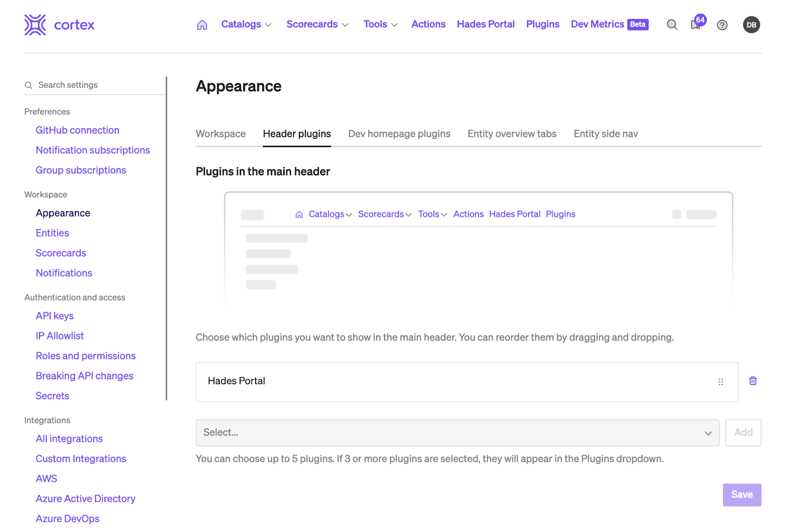788x532 pixels.
Task: Open AWS integration settings
Action: 46,479
